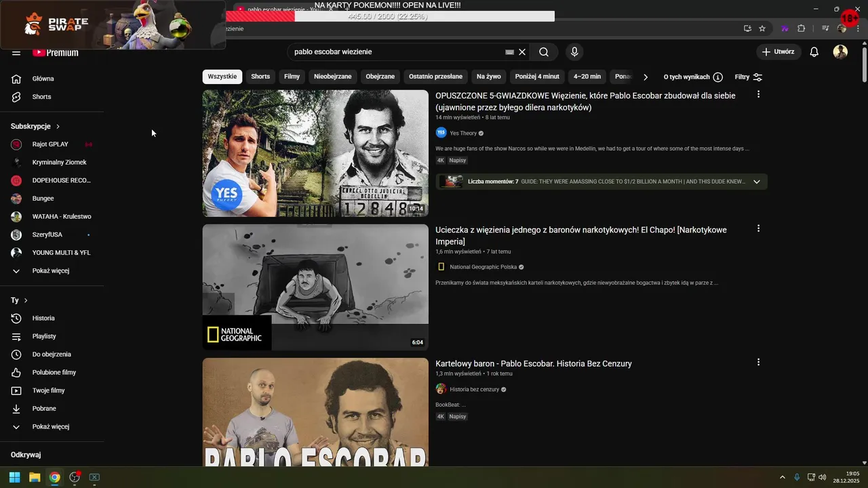Expand Liczba momentów: 7 chapters dropdown
The width and height of the screenshot is (868, 488).
tap(757, 182)
